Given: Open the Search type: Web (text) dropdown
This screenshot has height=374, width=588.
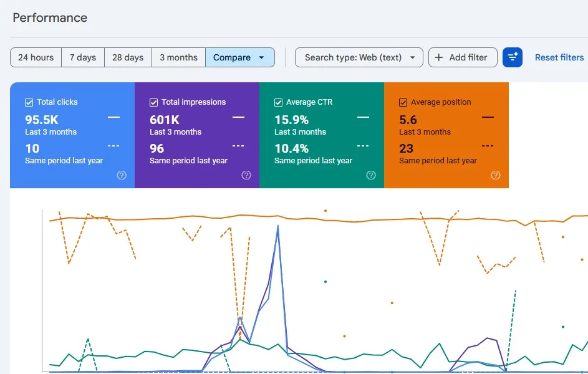Looking at the screenshot, I should (x=359, y=57).
